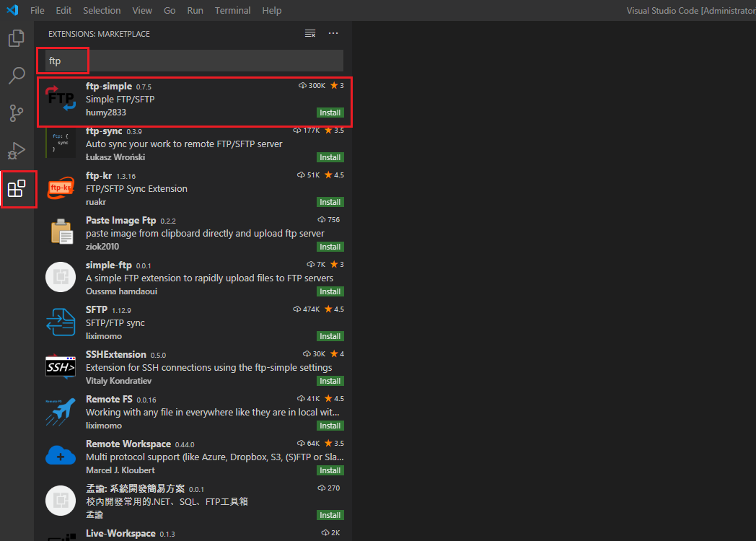Select the Paste Image Ftp title

click(x=120, y=220)
